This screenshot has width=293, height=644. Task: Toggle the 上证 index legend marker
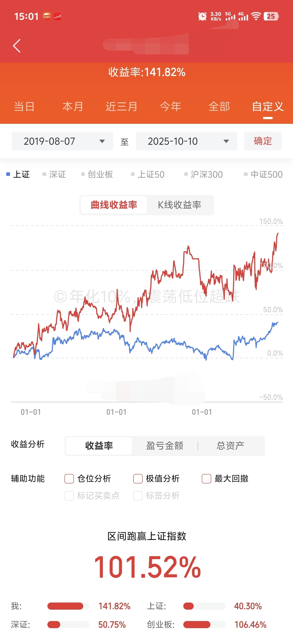pyautogui.click(x=18, y=174)
